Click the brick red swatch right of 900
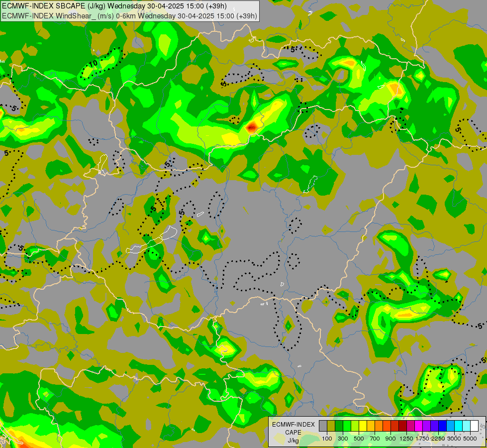The width and height of the screenshot is (487, 448). point(395,426)
